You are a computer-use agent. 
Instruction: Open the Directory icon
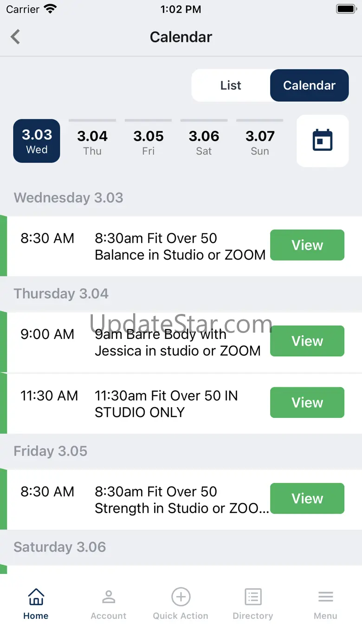pyautogui.click(x=253, y=597)
